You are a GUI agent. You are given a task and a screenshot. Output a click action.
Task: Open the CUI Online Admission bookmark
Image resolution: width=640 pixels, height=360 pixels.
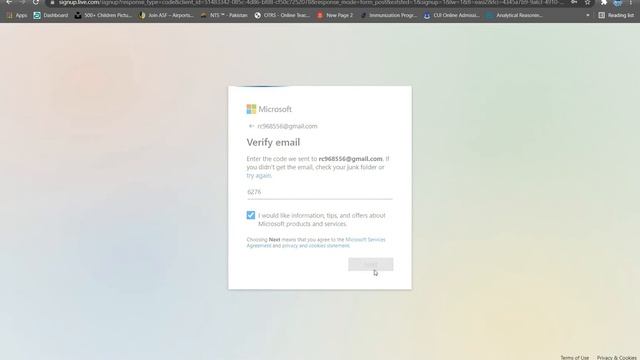452,15
